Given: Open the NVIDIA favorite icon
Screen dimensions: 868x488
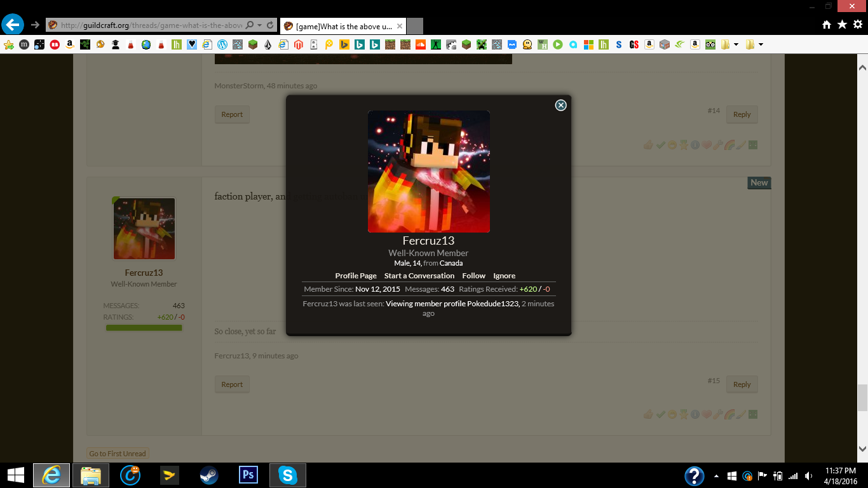Looking at the screenshot, I should click(x=680, y=44).
